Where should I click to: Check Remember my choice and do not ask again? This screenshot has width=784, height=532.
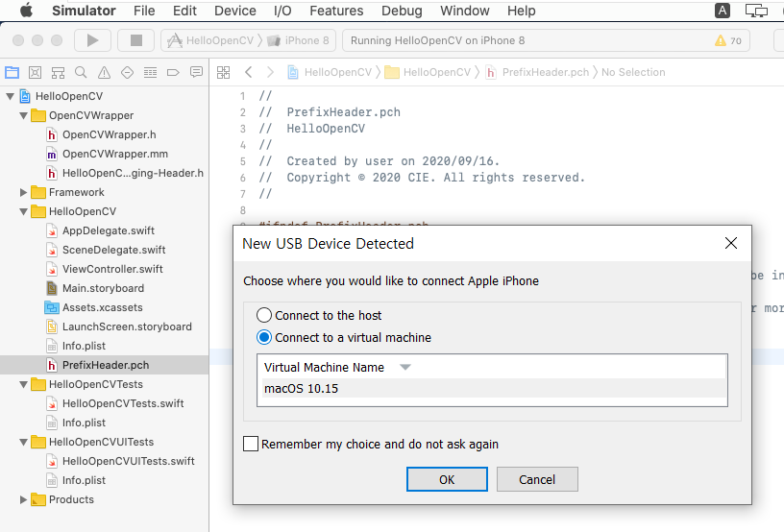(x=251, y=444)
